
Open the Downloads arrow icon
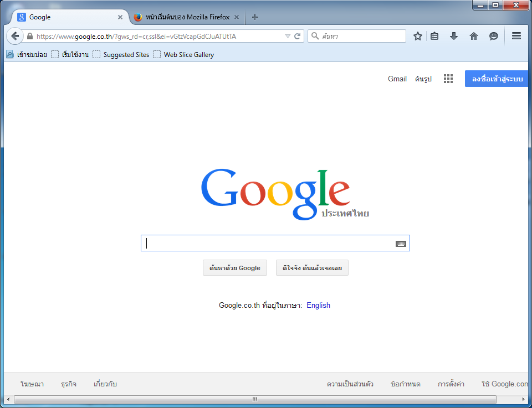click(x=454, y=36)
